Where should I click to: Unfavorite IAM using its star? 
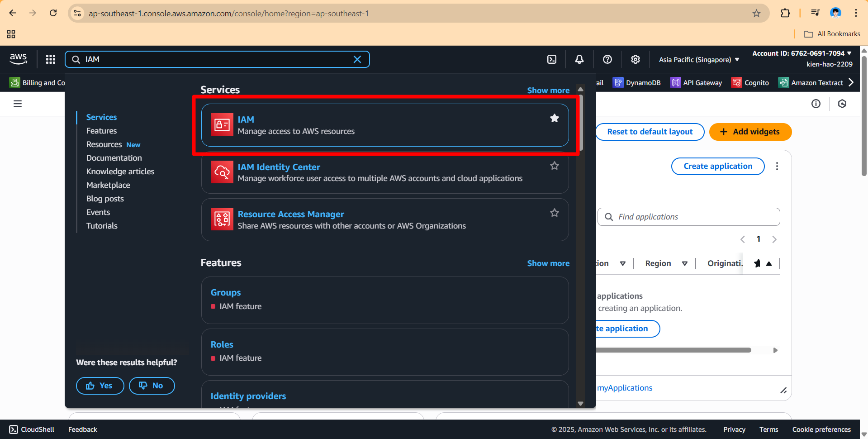[x=555, y=118]
